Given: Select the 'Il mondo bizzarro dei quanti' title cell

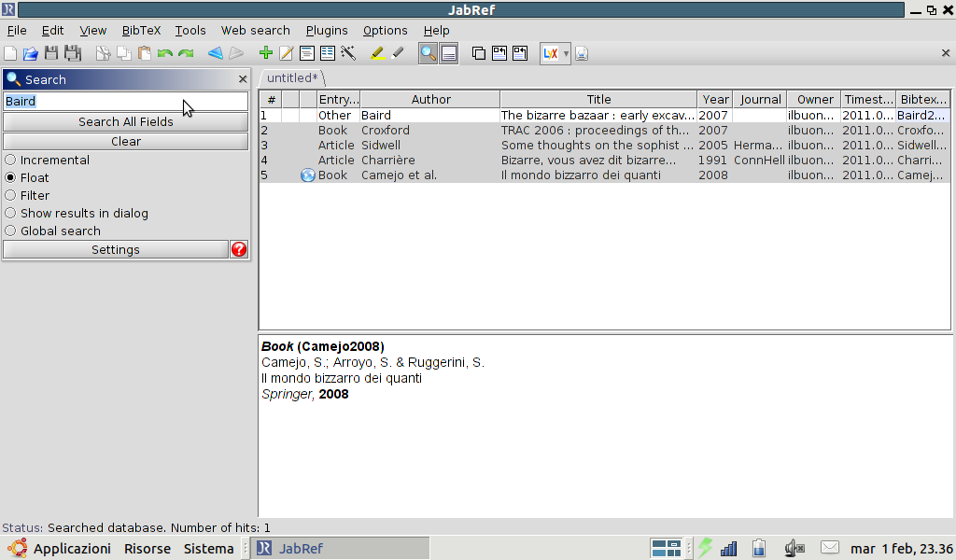Looking at the screenshot, I should tap(598, 175).
